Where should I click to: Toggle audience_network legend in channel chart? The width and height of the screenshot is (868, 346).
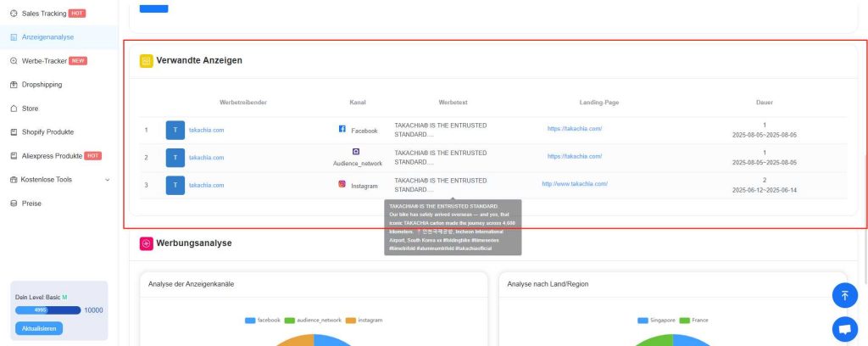(x=313, y=321)
